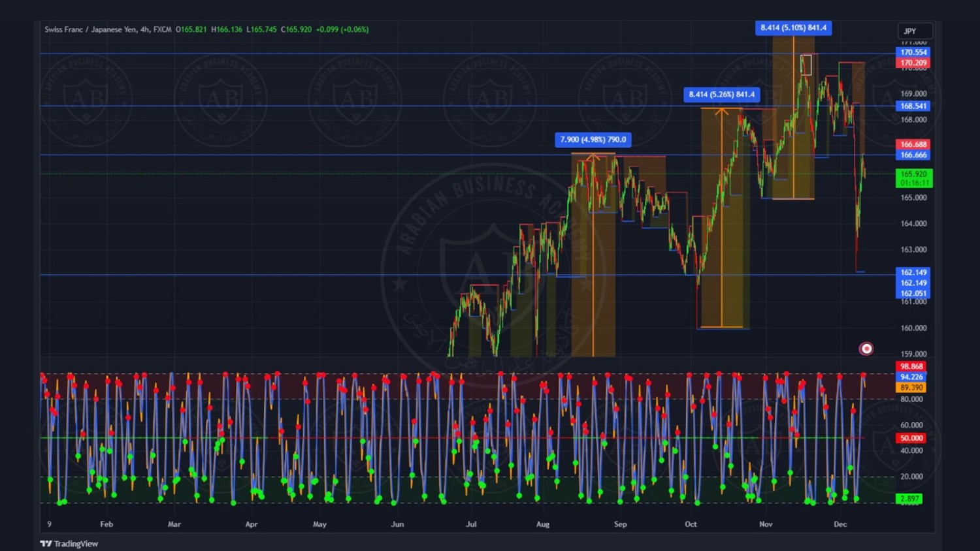Click the blue 162.051 price label
980x551 pixels.
(913, 293)
